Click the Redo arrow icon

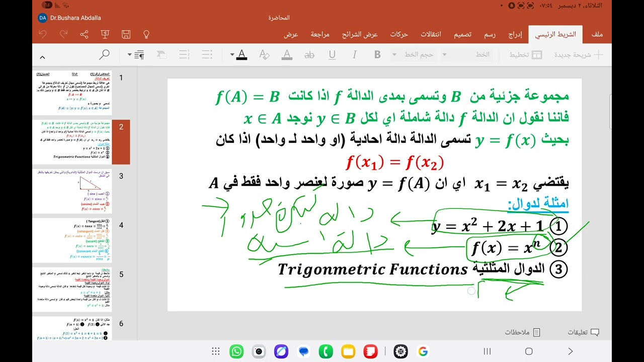point(63,34)
